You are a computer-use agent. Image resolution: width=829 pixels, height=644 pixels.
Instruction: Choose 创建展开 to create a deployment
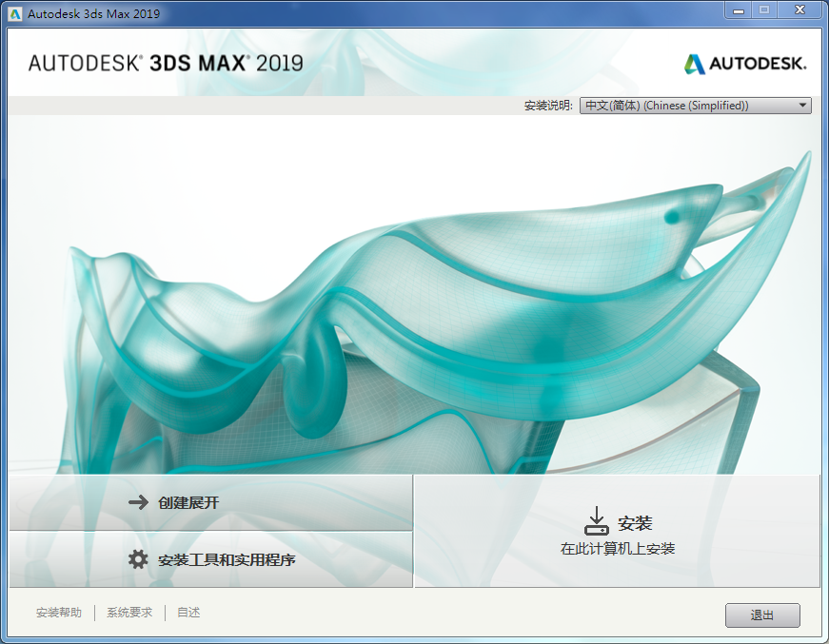211,502
